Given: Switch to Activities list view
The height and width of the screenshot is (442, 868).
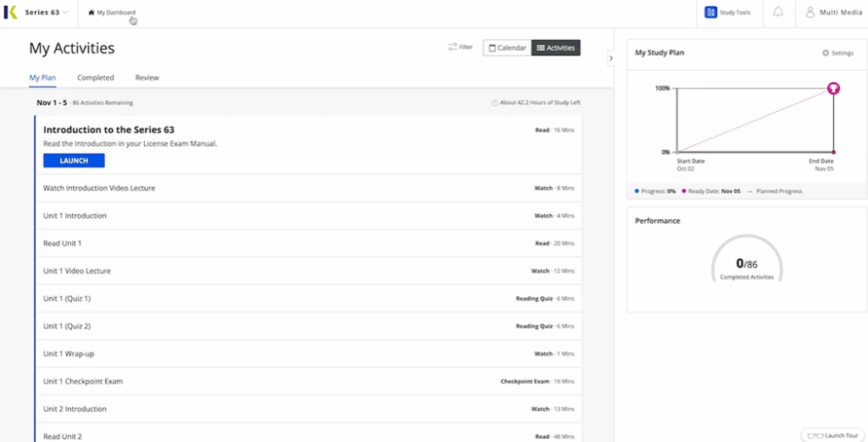Looking at the screenshot, I should [x=556, y=47].
